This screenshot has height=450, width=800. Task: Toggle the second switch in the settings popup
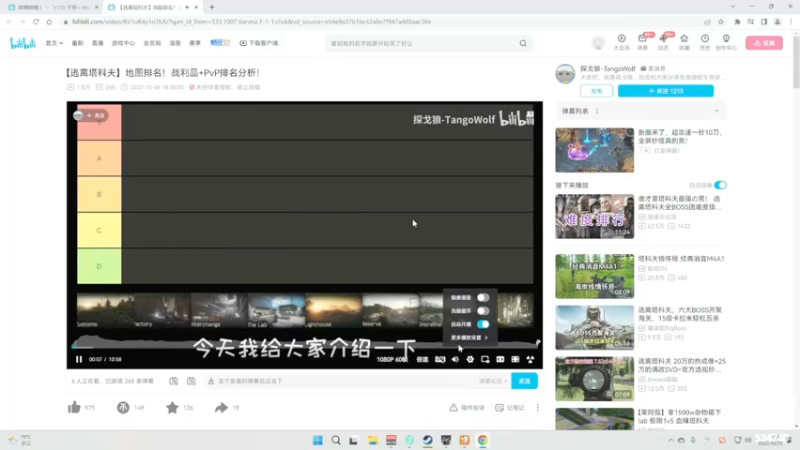[483, 311]
